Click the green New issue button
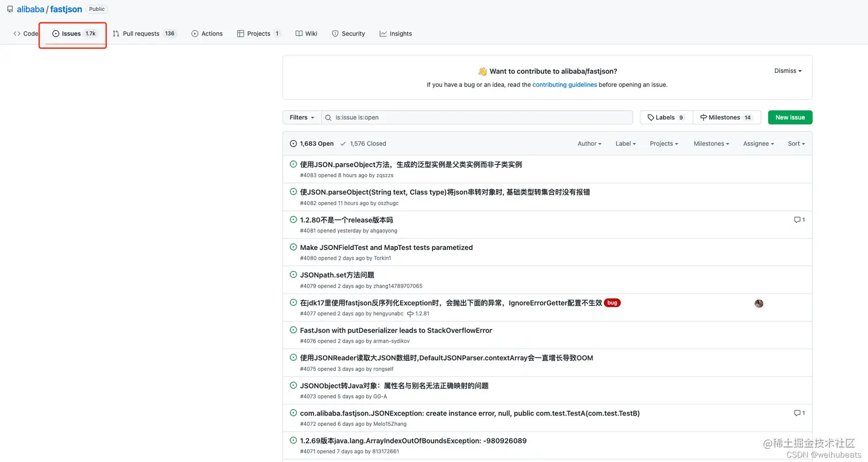Image resolution: width=868 pixels, height=462 pixels. [790, 117]
